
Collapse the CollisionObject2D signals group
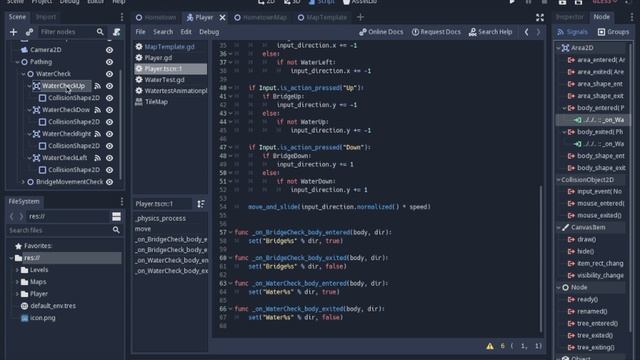pos(558,180)
